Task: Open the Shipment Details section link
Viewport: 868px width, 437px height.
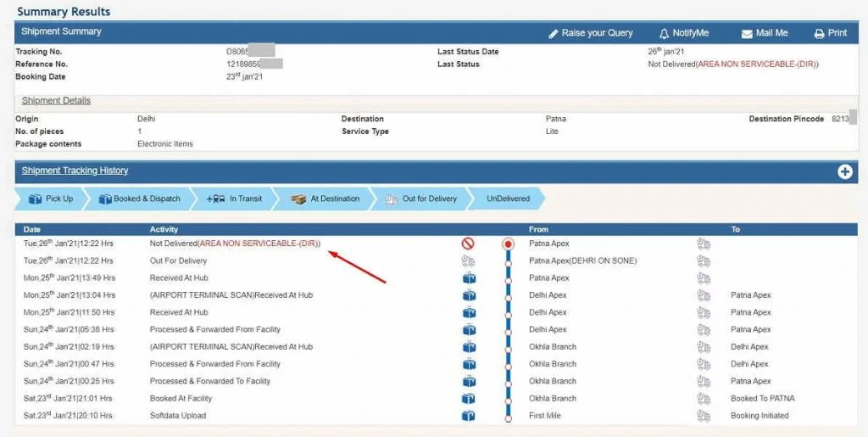Action: click(56, 101)
